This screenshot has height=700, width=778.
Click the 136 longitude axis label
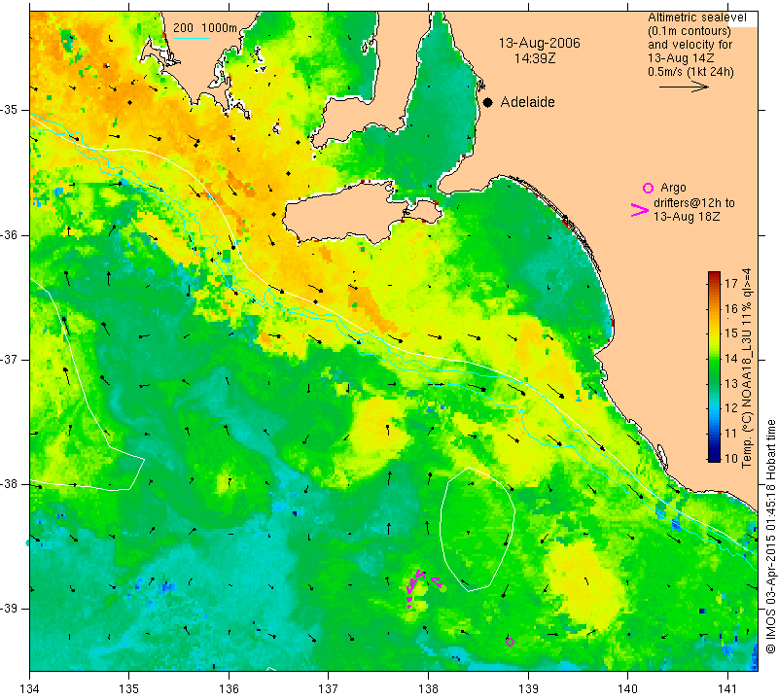point(229,689)
